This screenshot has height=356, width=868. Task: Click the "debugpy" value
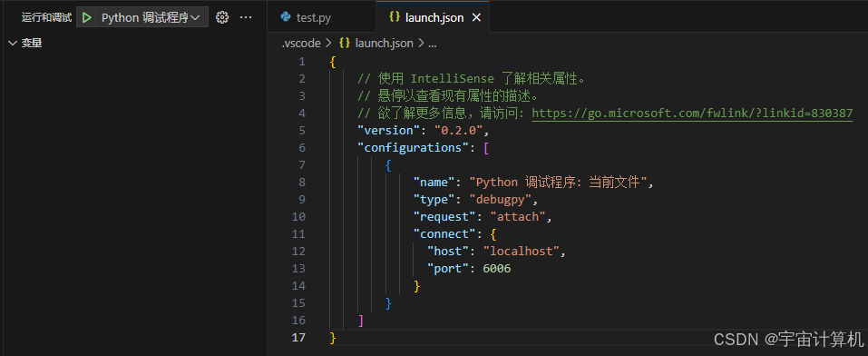501,199
